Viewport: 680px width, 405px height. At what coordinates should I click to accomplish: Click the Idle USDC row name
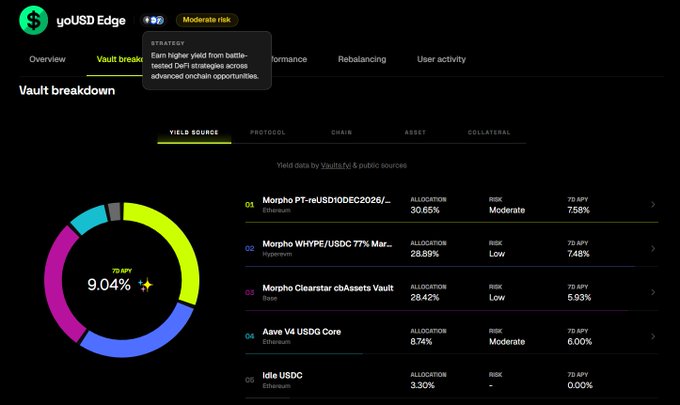[282, 376]
